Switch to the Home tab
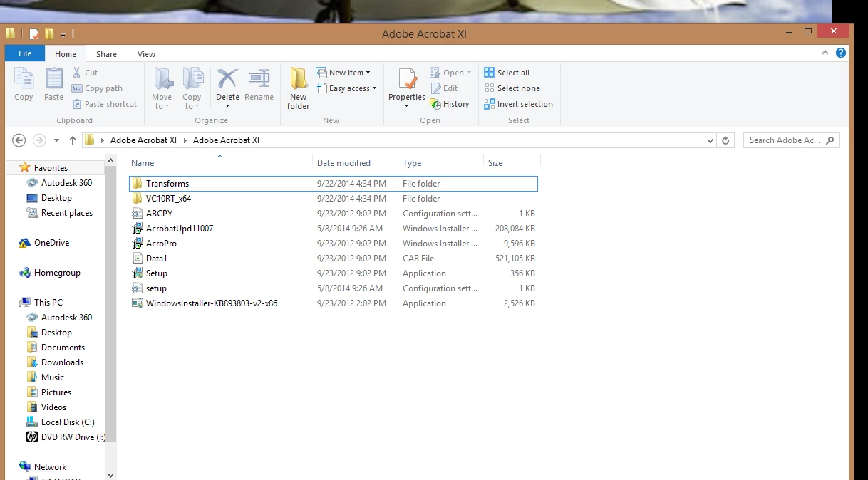The height and width of the screenshot is (480, 868). [x=66, y=54]
